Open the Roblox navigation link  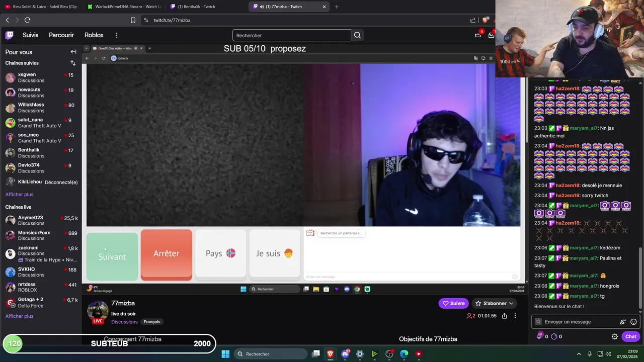pos(94,35)
